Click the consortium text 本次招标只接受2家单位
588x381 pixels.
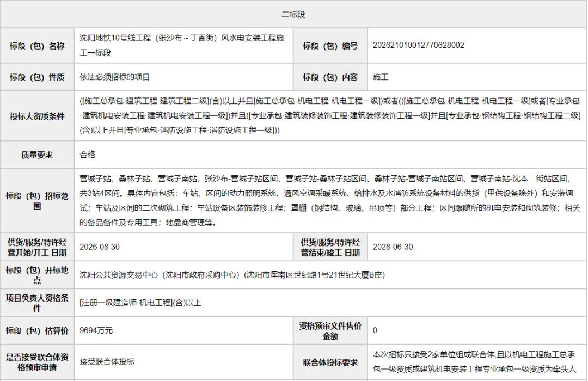(x=474, y=362)
